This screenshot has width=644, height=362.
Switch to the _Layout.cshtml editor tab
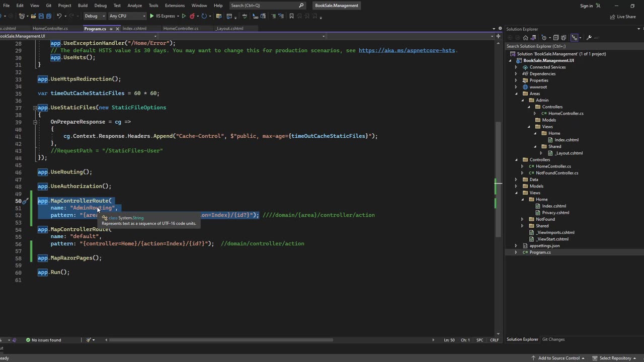coord(229,29)
